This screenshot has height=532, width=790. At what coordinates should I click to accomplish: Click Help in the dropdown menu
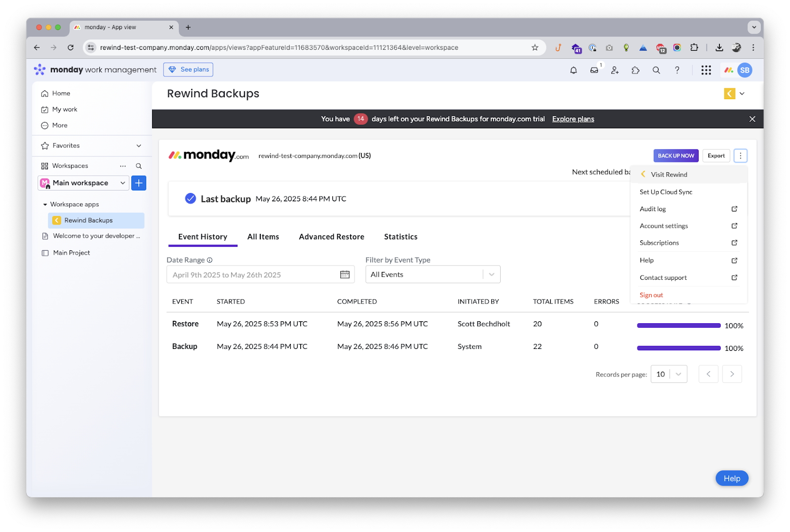pyautogui.click(x=689, y=260)
